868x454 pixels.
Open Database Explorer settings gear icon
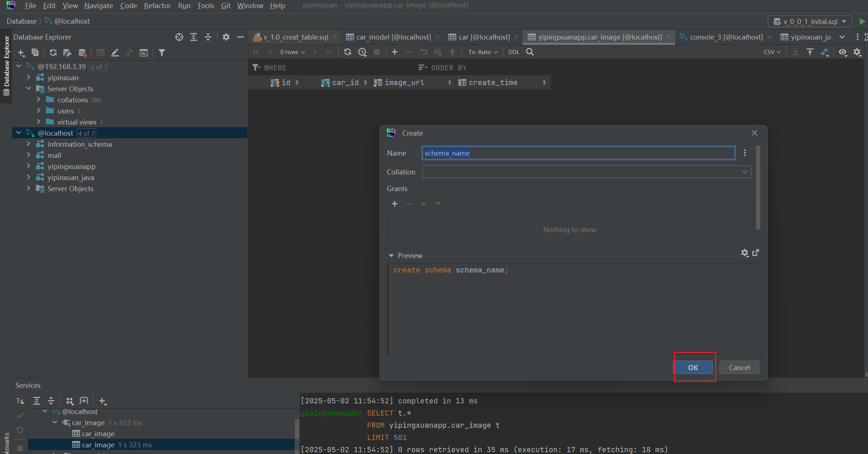click(x=226, y=37)
